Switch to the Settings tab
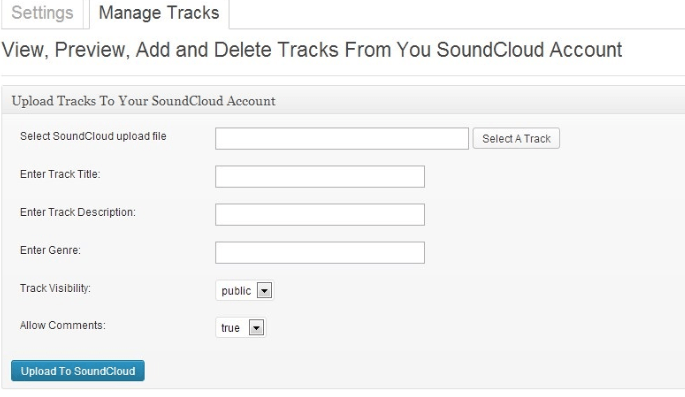685x397 pixels. tap(42, 13)
